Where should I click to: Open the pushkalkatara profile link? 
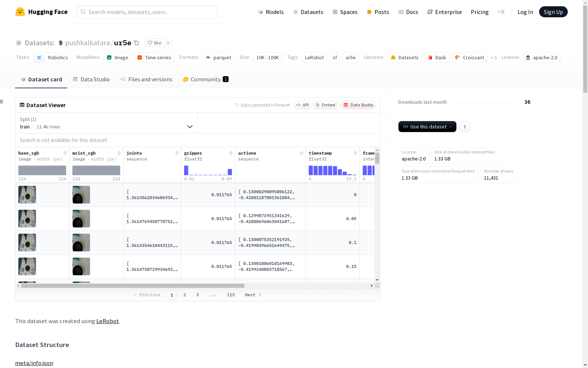87,43
